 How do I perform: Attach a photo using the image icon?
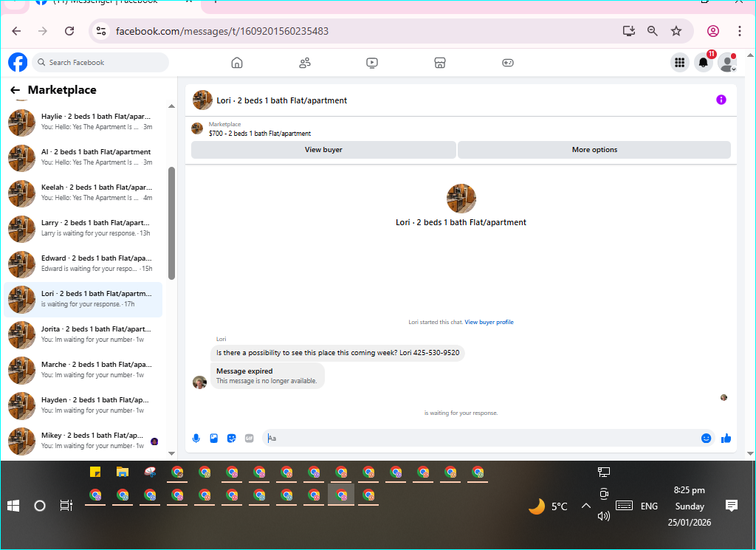click(213, 439)
